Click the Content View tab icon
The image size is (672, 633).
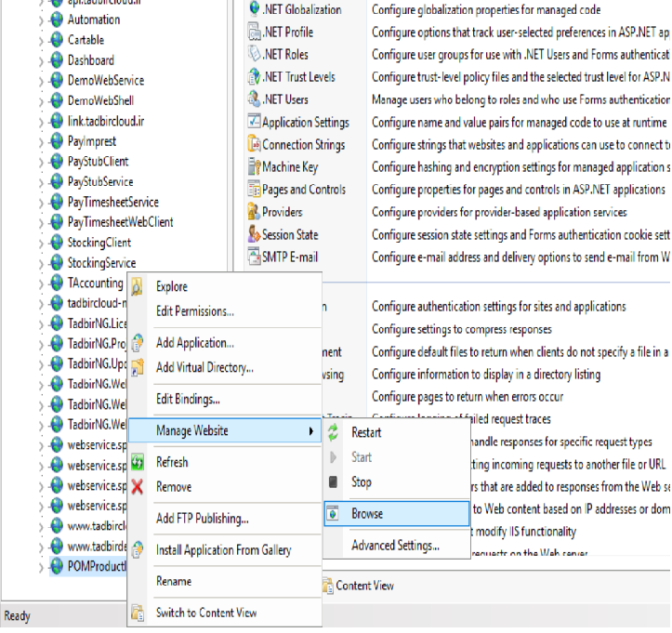328,586
